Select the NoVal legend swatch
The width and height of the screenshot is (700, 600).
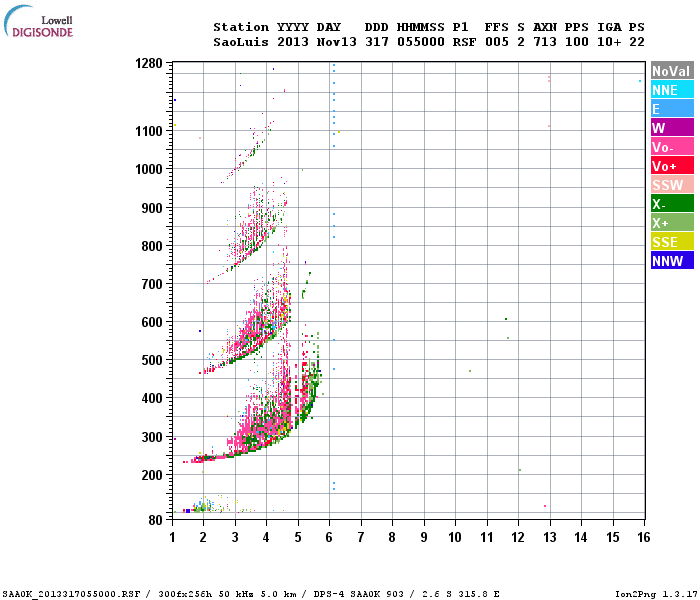(672, 71)
